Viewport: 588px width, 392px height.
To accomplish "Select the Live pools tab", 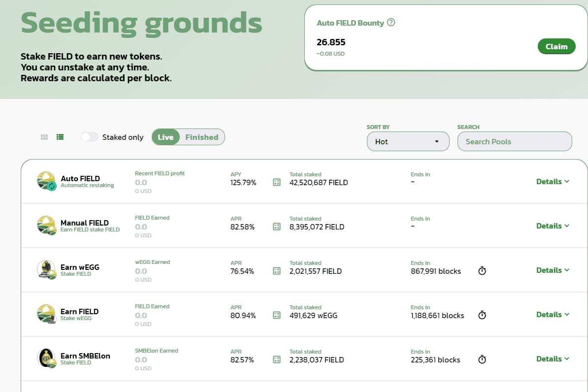I will pyautogui.click(x=165, y=137).
